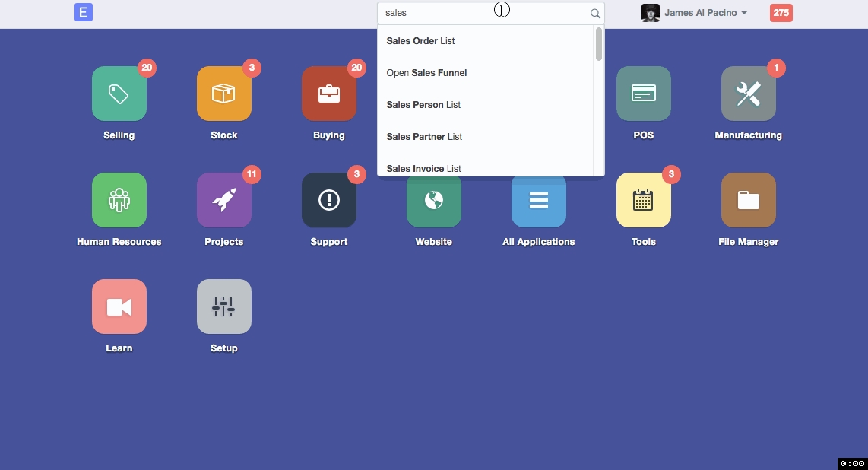
Task: Open the Support exclamation icon
Action: click(x=329, y=200)
